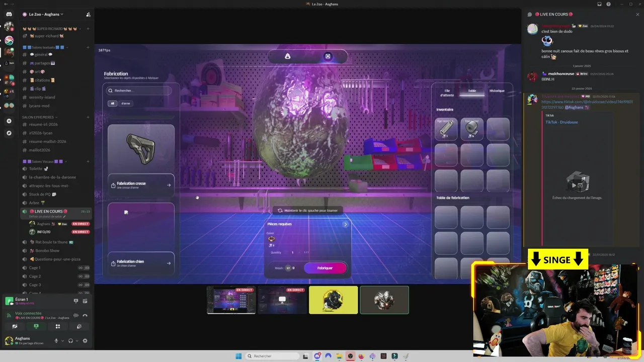Select the LIVE EN COURS voice channel
The height and width of the screenshot is (362, 644).
[x=56, y=213]
